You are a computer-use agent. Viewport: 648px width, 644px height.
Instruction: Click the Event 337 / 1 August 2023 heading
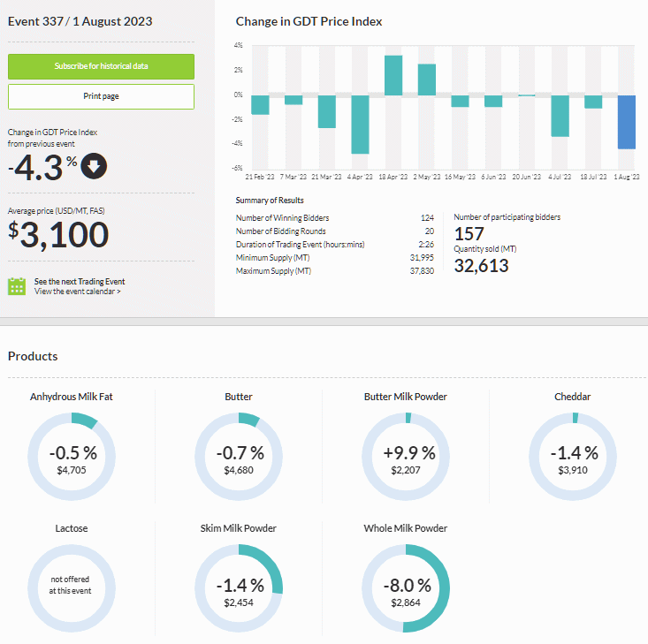[80, 21]
